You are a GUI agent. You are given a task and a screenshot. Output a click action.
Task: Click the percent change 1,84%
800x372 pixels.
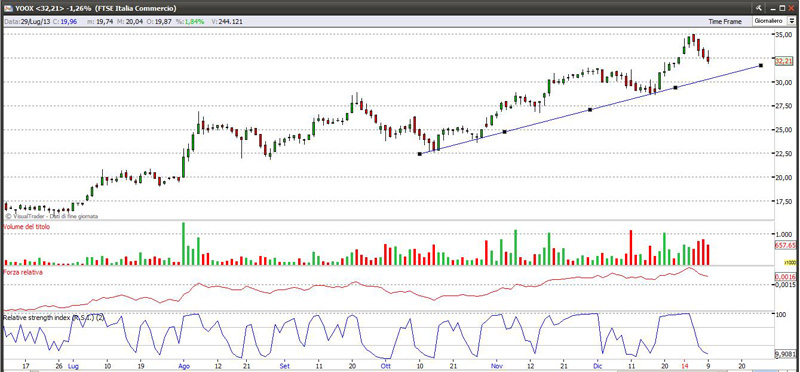(194, 21)
